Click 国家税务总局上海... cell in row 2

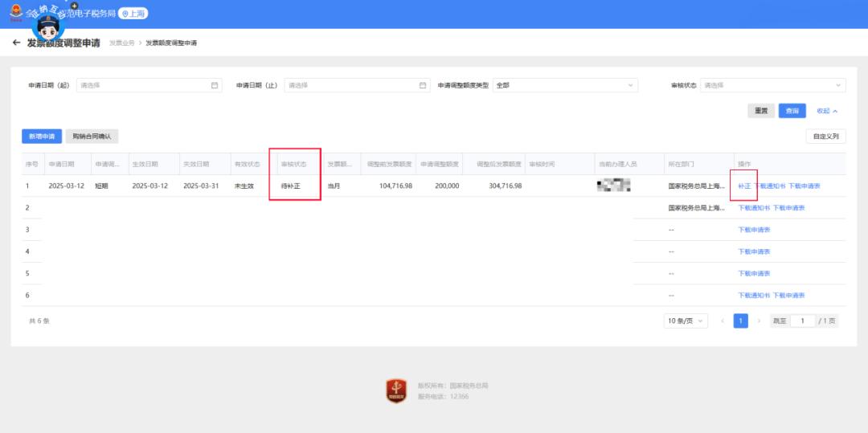[696, 208]
